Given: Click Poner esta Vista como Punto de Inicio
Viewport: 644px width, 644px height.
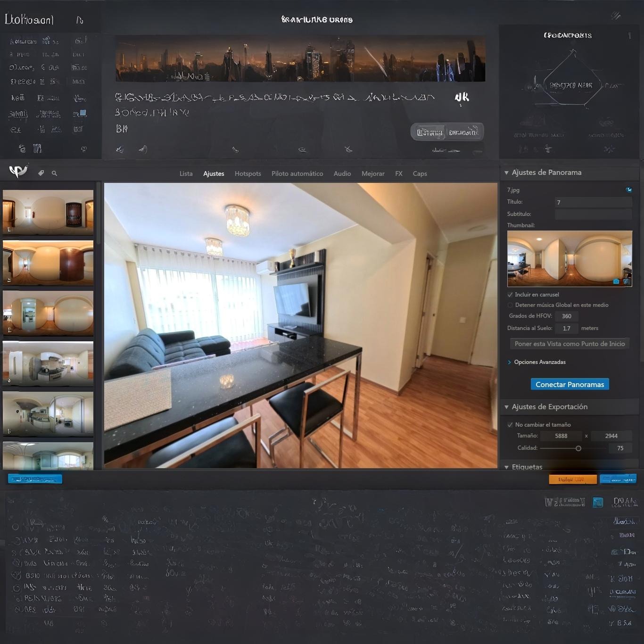Looking at the screenshot, I should (570, 344).
